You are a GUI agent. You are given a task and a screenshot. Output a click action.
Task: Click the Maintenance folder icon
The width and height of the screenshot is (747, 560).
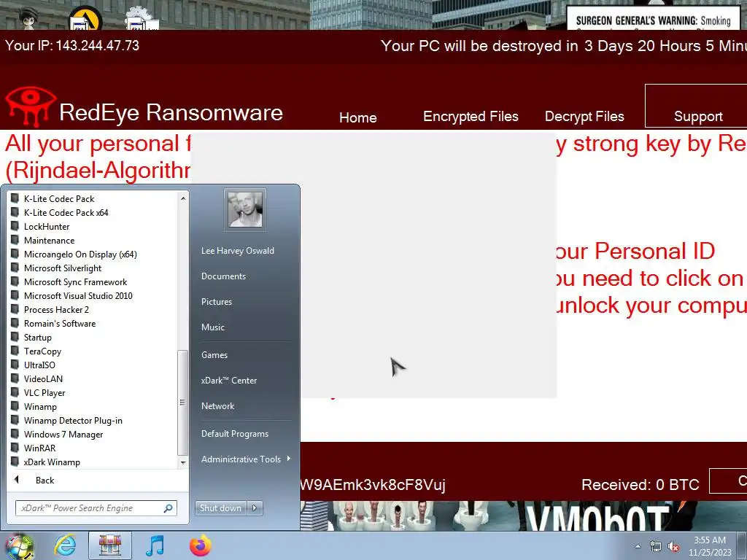click(15, 240)
